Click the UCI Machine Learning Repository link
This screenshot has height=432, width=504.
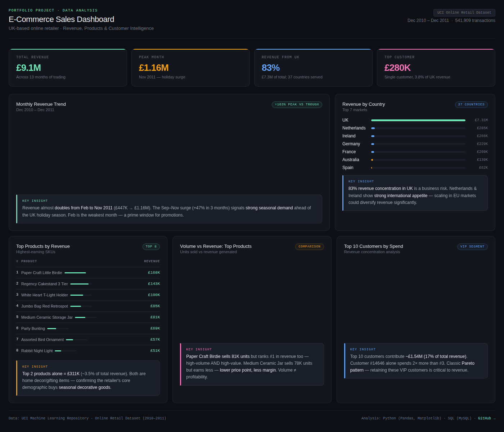[x=55, y=418]
